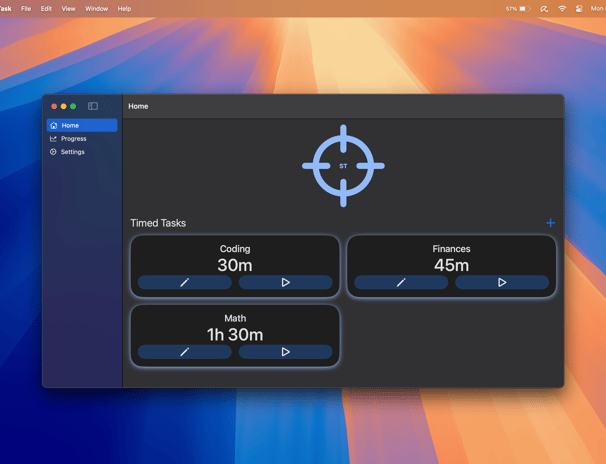Click the ST crosshair logo
Viewport: 606px width, 464px height.
tap(343, 166)
